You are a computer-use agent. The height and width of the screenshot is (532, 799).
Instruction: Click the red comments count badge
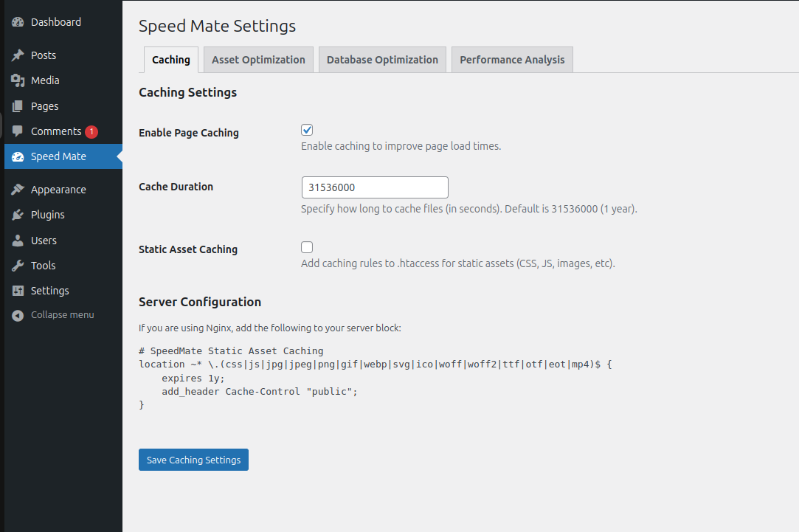click(91, 131)
